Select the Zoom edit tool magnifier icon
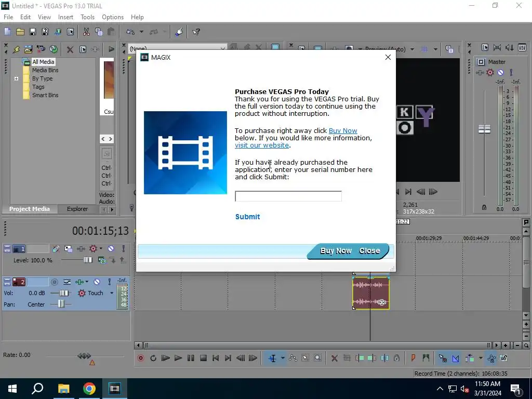Screen dimensions: 532x399 (317, 358)
